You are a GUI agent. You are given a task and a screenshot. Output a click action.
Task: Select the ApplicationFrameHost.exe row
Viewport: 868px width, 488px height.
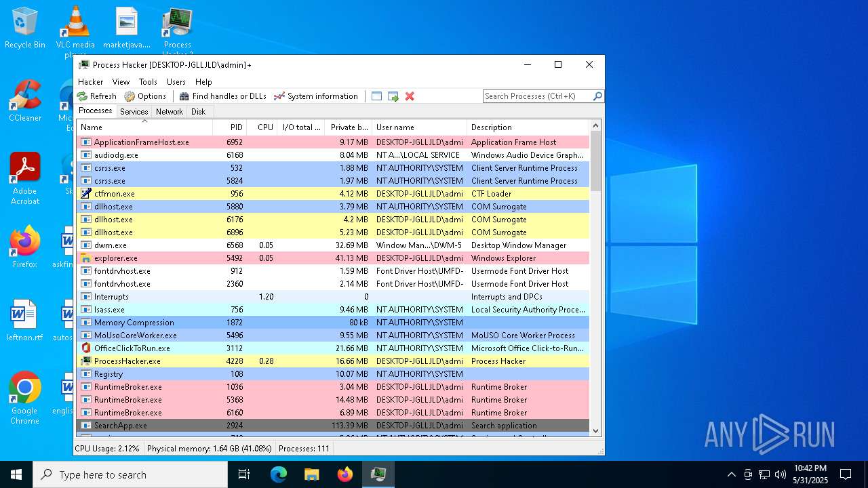pos(333,142)
